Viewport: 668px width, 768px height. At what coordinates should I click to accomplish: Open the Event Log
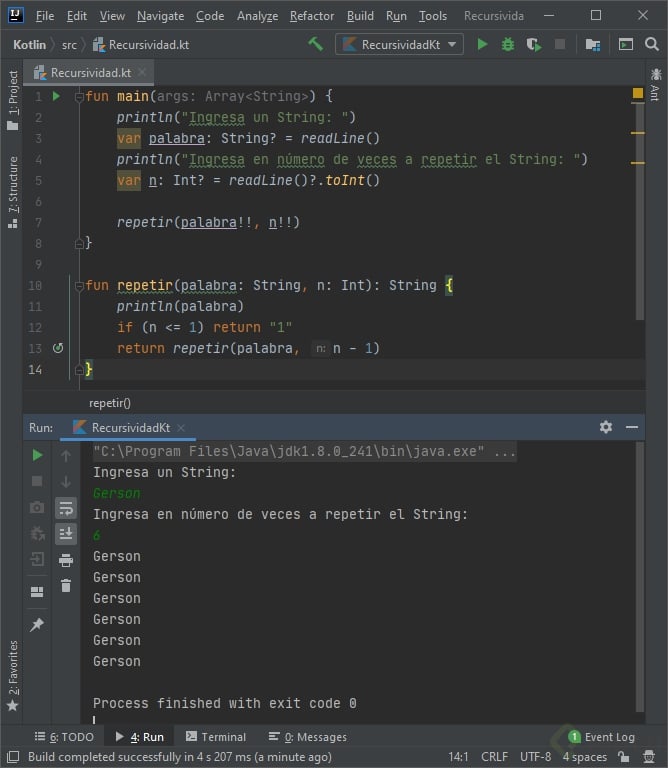601,737
